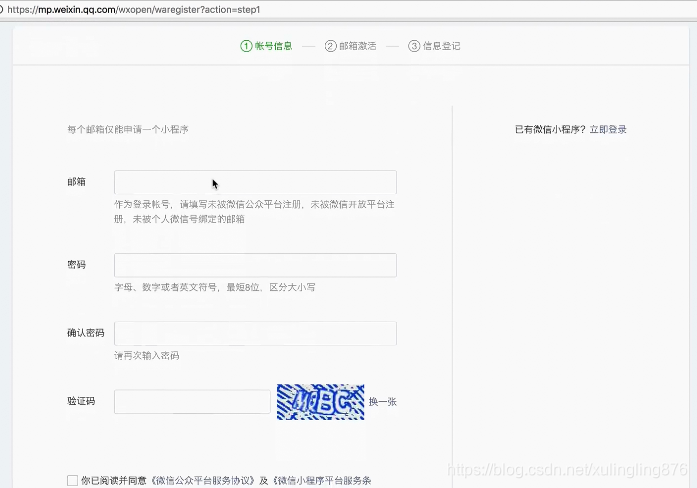Click the hint 请再次输入密码
Viewport: 697px width, 488px height.
click(x=147, y=356)
